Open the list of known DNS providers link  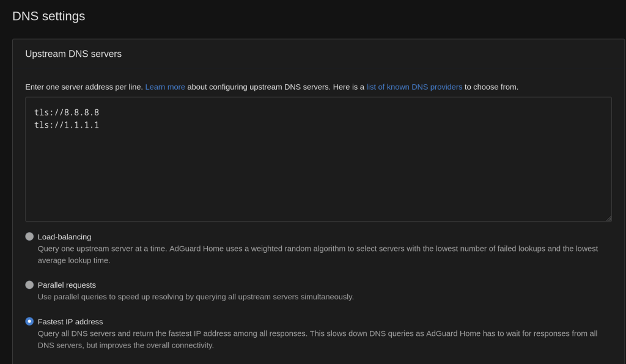tap(414, 87)
